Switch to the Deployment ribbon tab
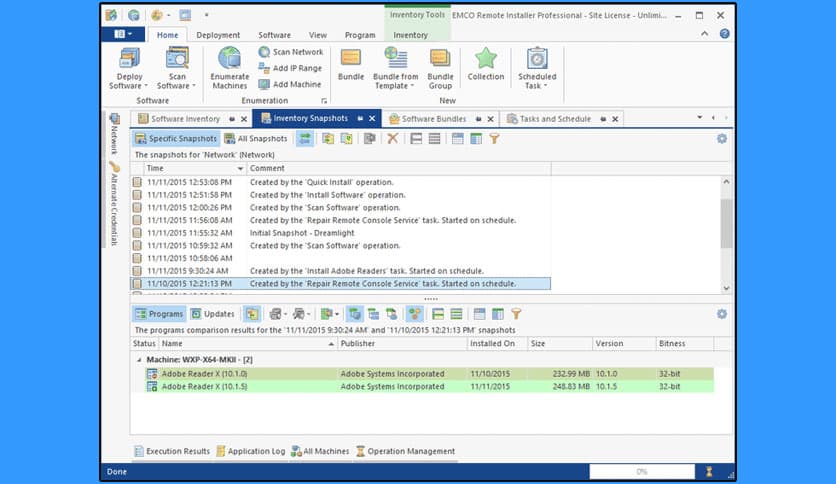Viewport: 836px width, 484px height. pos(218,35)
